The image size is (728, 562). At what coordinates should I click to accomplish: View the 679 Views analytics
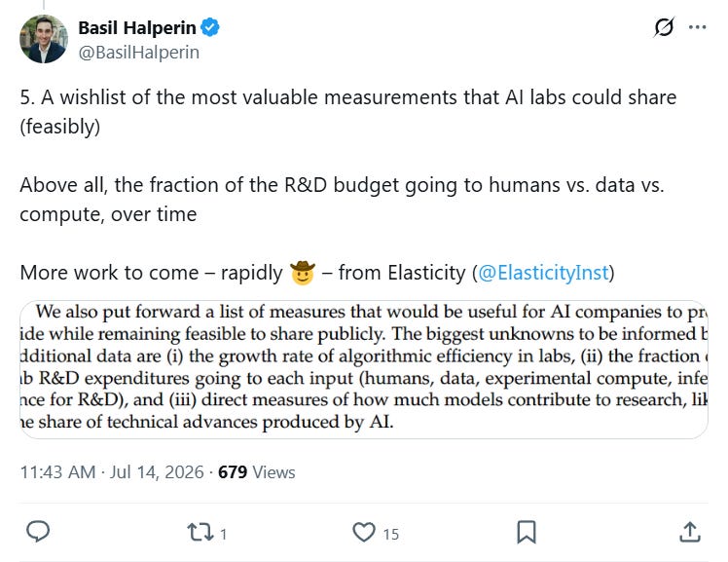(257, 472)
